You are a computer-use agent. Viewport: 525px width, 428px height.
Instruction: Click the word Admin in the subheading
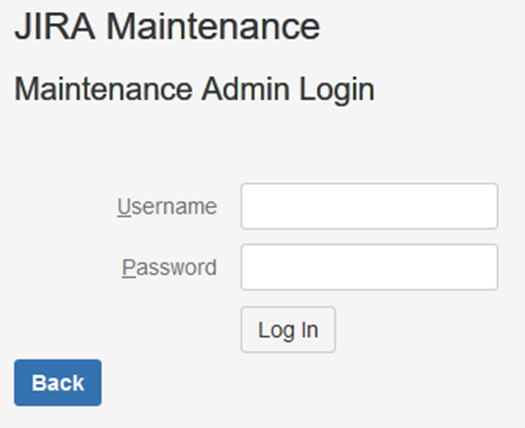246,89
